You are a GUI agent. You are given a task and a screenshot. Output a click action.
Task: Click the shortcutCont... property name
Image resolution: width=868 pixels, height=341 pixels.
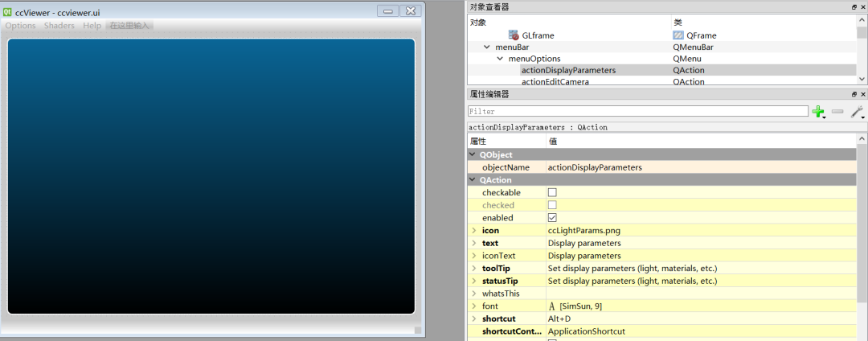tap(511, 331)
